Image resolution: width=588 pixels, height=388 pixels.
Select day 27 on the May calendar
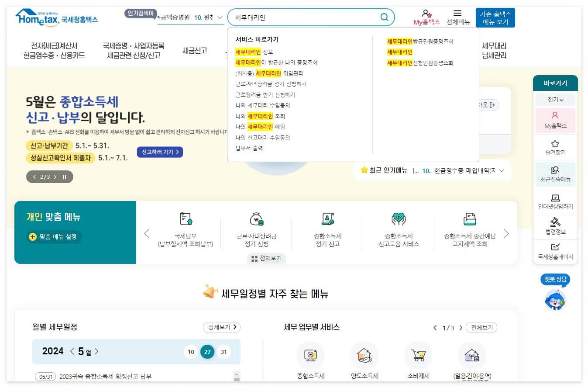[x=207, y=352]
